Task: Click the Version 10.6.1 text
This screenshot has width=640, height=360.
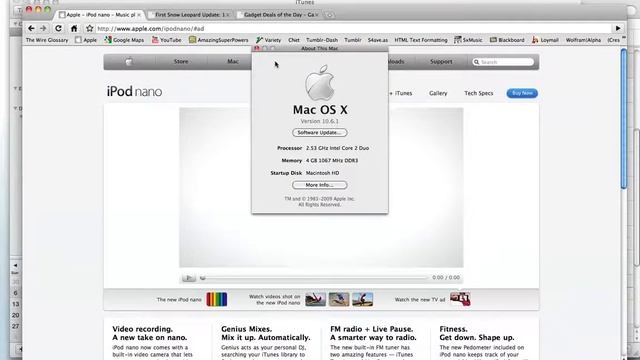Action: click(320, 121)
